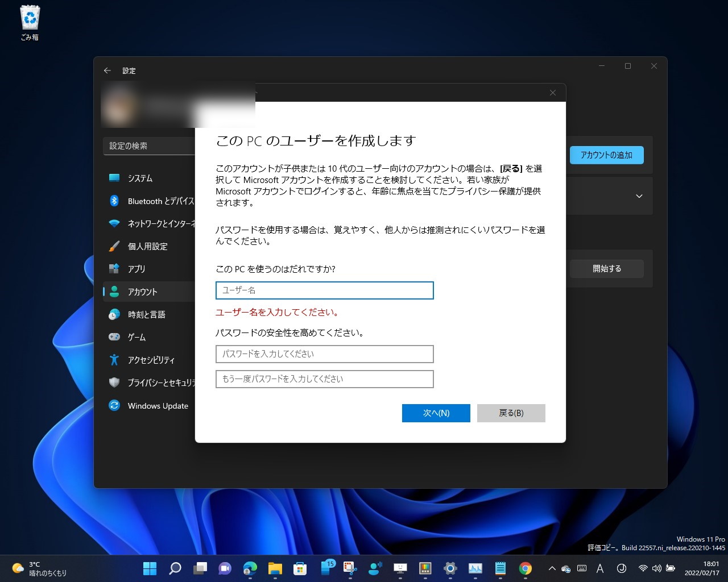Click the アカウントの追加 button
Image resolution: width=728 pixels, height=582 pixels.
click(x=606, y=155)
